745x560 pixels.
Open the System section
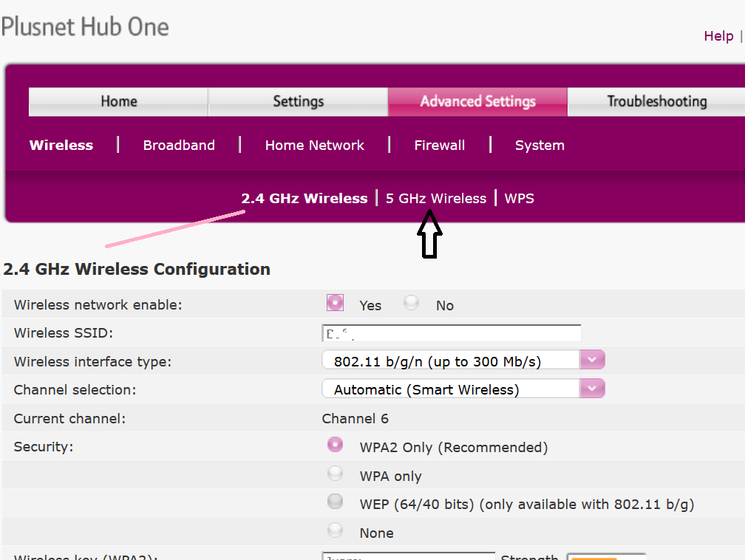pyautogui.click(x=540, y=146)
